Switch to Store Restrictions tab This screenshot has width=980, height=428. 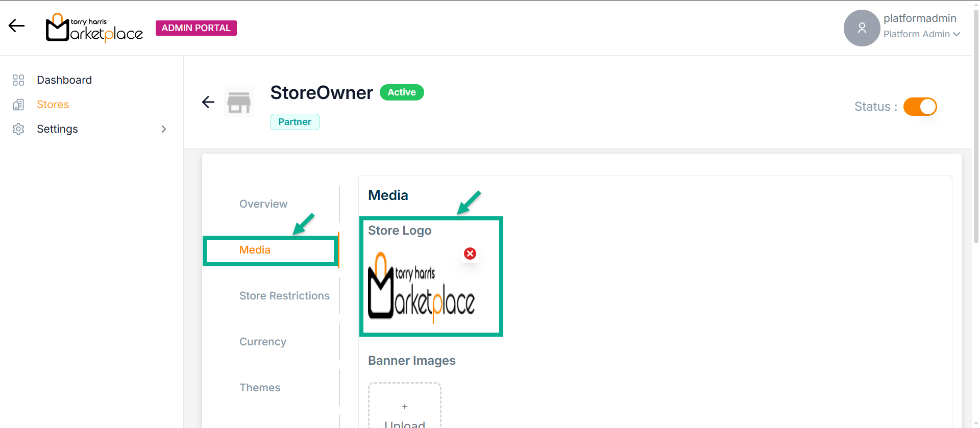pyautogui.click(x=284, y=296)
